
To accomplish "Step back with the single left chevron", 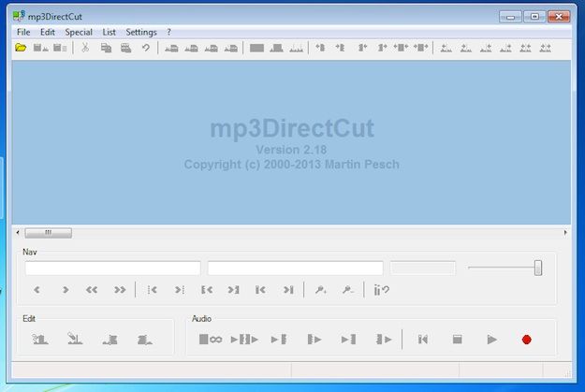I will [x=37, y=290].
